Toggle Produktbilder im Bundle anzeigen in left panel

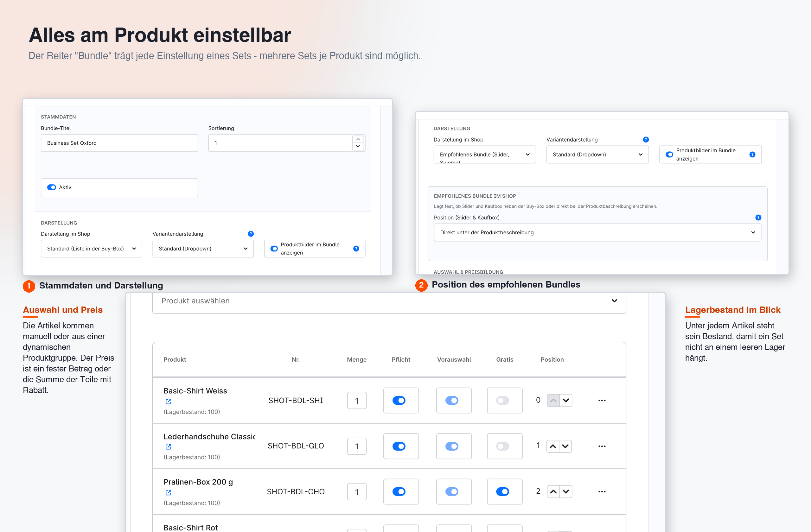pos(274,249)
